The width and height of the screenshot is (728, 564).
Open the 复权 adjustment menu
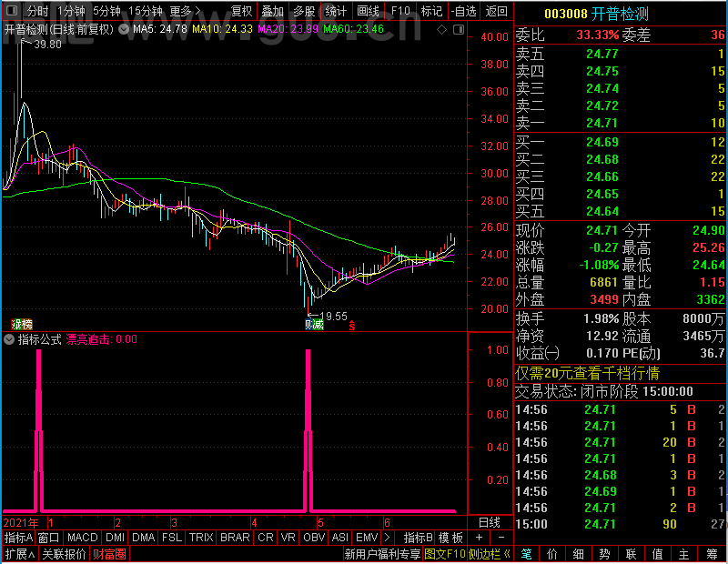tap(241, 11)
